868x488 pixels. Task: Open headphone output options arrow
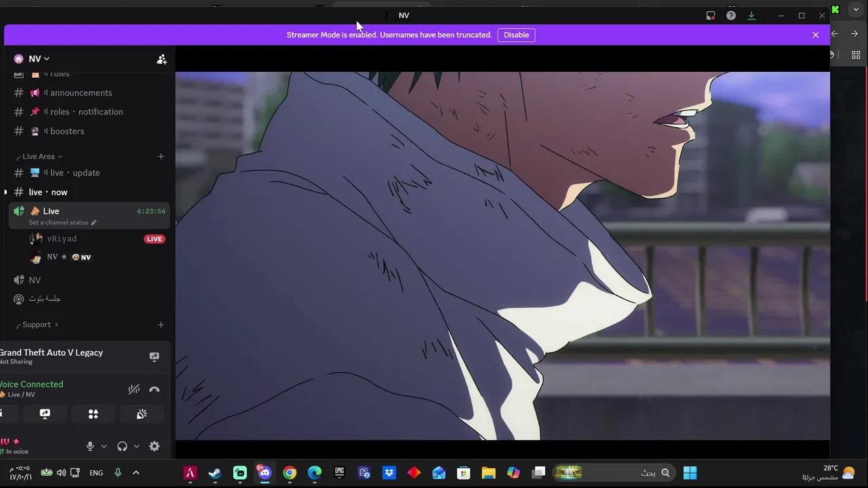pos(136,446)
